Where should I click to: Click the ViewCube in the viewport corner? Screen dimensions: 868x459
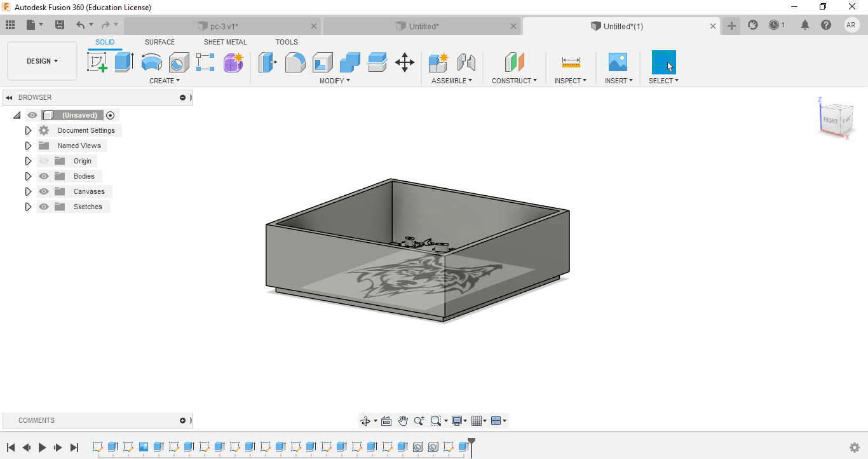(837, 118)
